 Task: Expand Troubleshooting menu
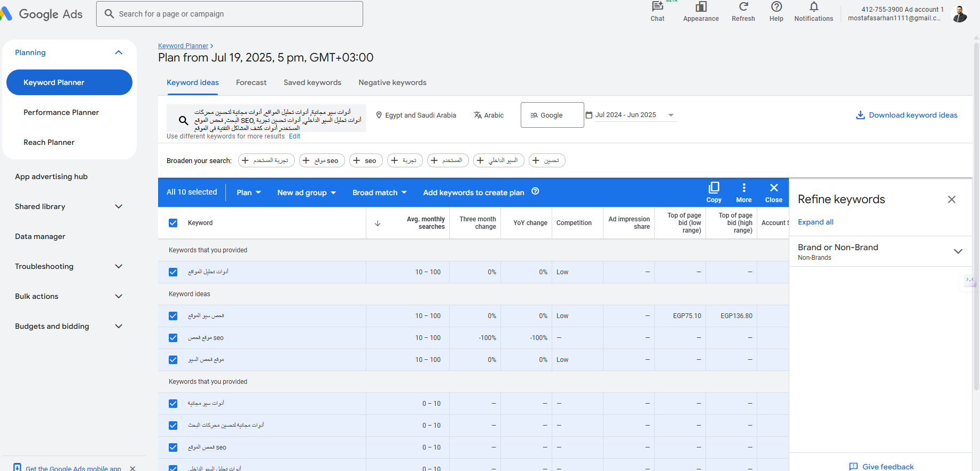click(119, 266)
